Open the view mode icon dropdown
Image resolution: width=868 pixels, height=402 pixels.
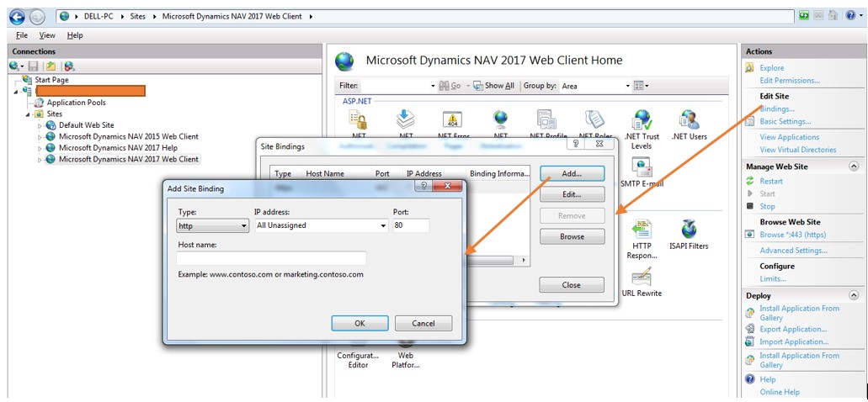(x=641, y=86)
